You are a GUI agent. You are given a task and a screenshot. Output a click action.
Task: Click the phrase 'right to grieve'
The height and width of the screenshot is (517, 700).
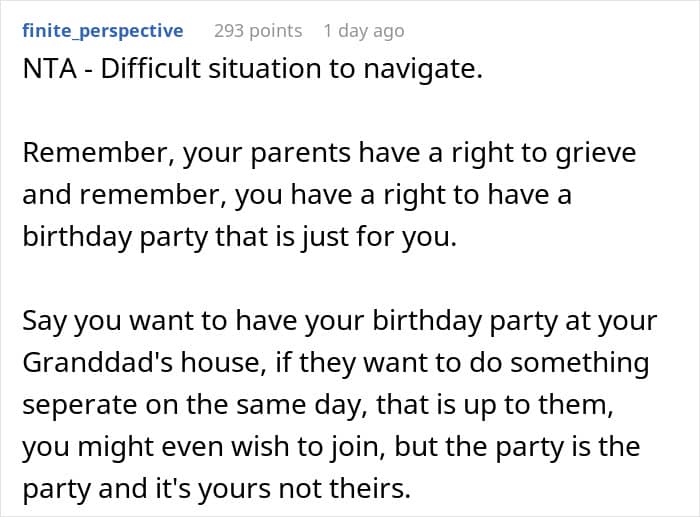(x=544, y=153)
